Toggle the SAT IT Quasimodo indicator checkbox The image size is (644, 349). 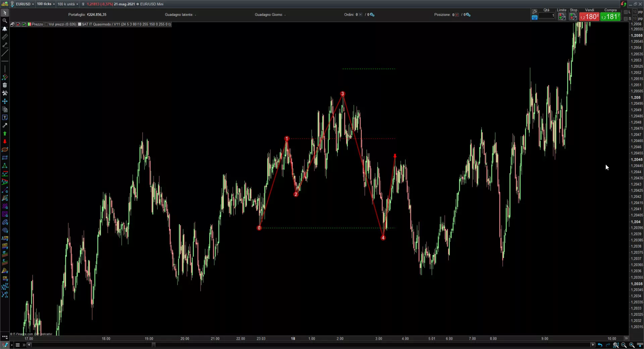[80, 24]
